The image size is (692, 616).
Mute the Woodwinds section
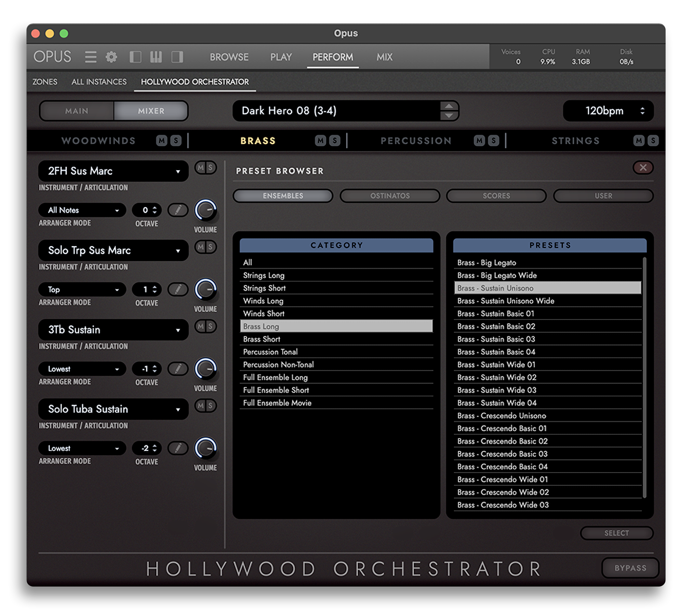click(162, 140)
